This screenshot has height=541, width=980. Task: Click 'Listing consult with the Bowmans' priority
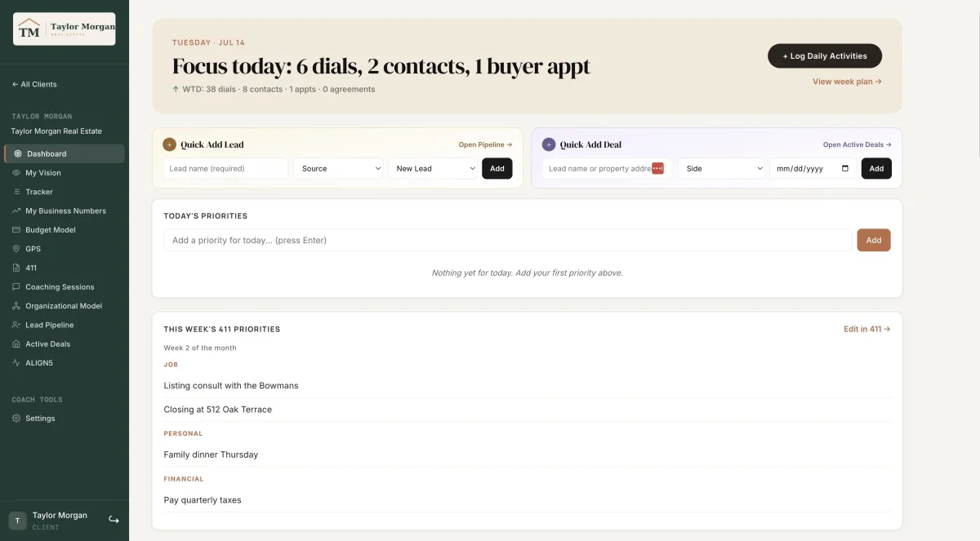point(231,385)
